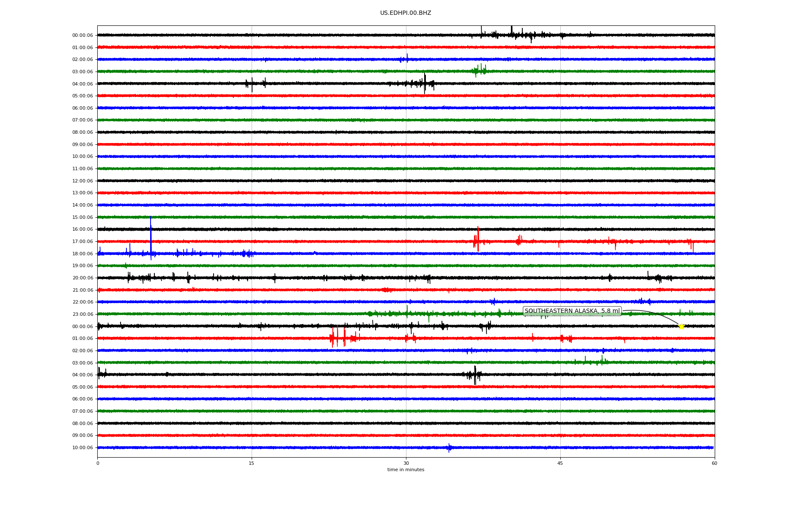Click the 60 minute axis tick label
The image size is (812, 508).
pyautogui.click(x=714, y=464)
